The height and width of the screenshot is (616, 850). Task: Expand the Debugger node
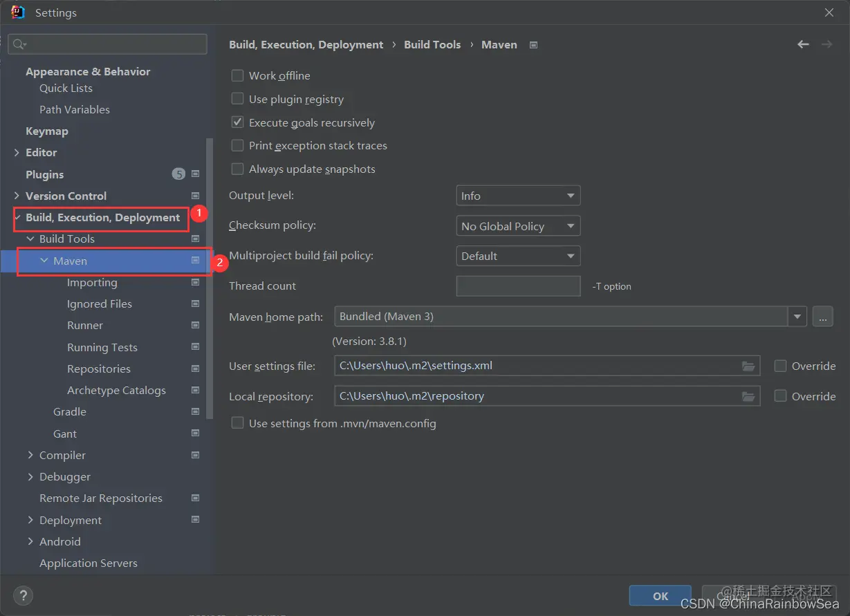(x=30, y=476)
